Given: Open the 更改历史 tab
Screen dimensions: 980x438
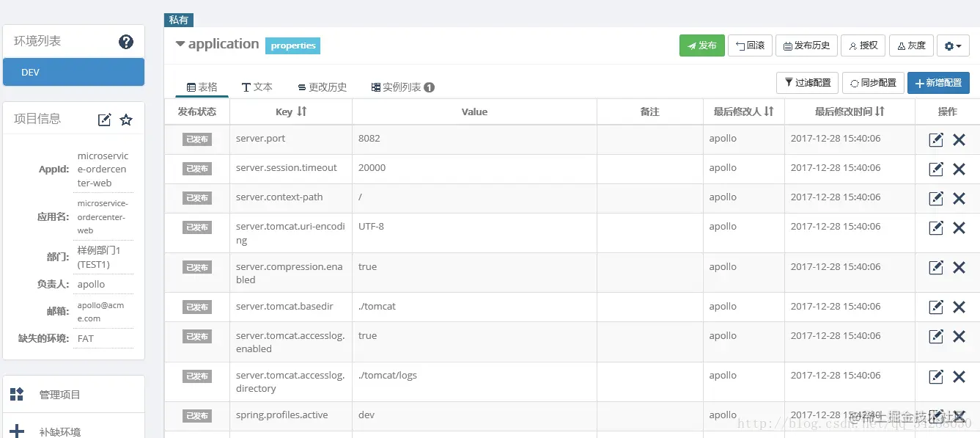Looking at the screenshot, I should 322,87.
